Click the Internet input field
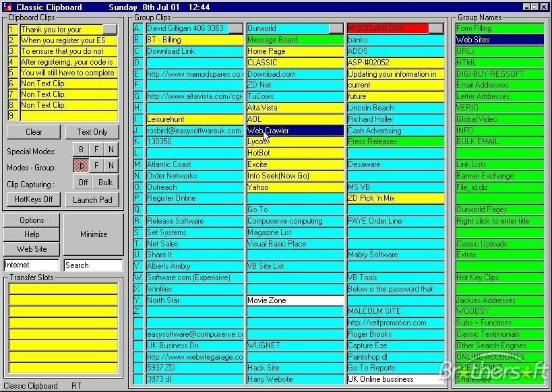552x392 pixels. (x=31, y=265)
